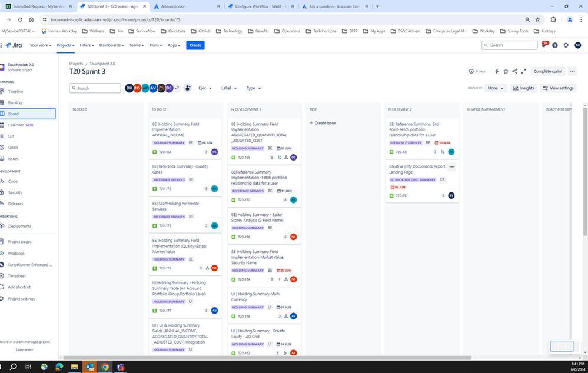Click the share board icon
The width and height of the screenshot is (588, 373).
click(x=514, y=71)
